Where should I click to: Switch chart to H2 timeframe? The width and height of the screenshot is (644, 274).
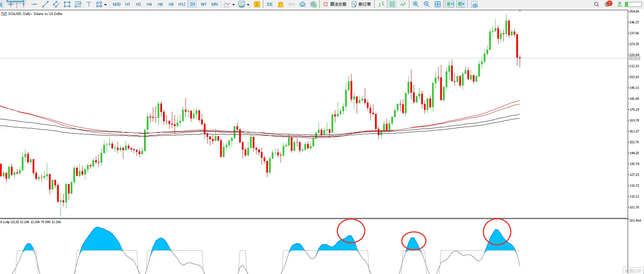click(x=138, y=4)
